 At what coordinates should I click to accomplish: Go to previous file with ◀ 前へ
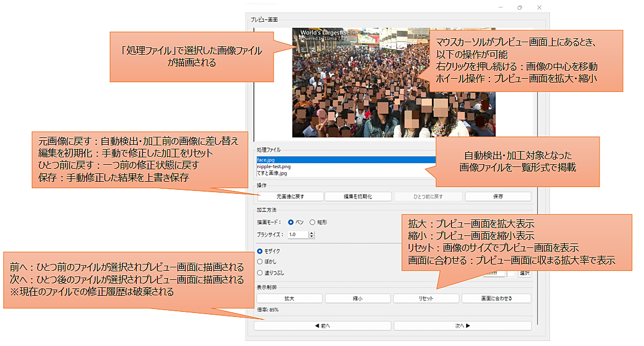323,326
